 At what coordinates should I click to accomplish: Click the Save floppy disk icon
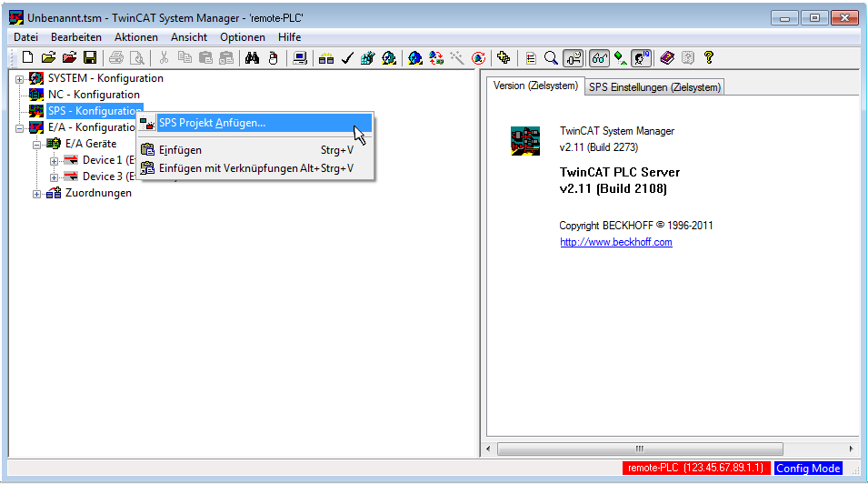point(90,58)
